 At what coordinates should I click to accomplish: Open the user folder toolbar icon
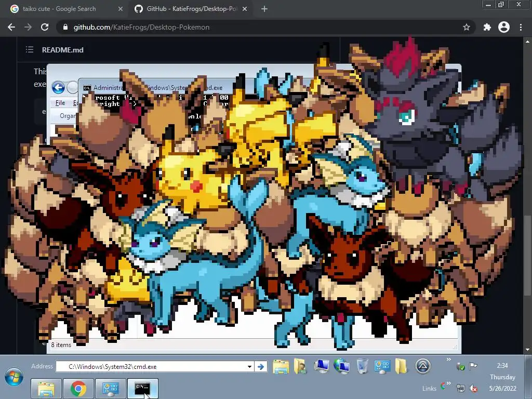[x=300, y=366]
